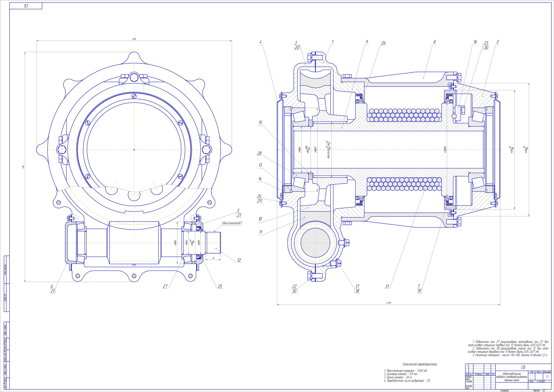Select part callout number 15
Viewport: 554px width, 392px height.
pyautogui.click(x=260, y=122)
